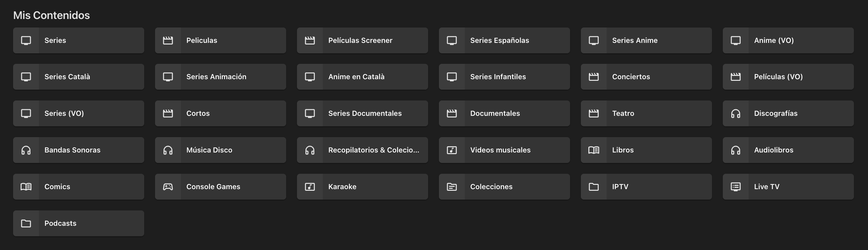868x250 pixels.
Task: Click the music video icon beside Videos musicales
Action: (452, 150)
